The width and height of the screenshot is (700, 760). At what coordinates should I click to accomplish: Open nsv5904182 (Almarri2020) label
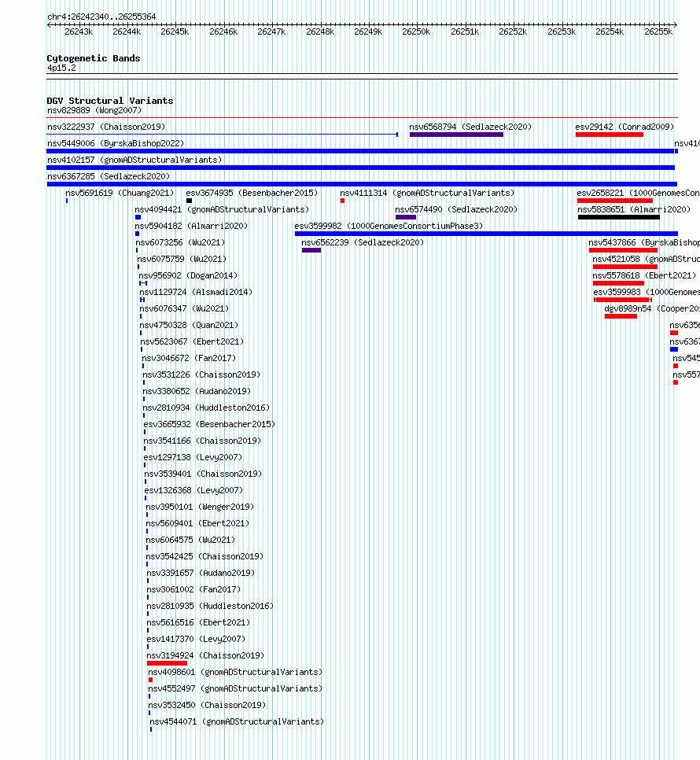191,226
